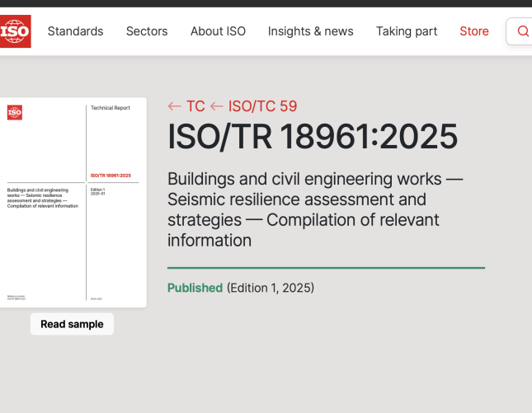Open the Standards menu

[75, 31]
